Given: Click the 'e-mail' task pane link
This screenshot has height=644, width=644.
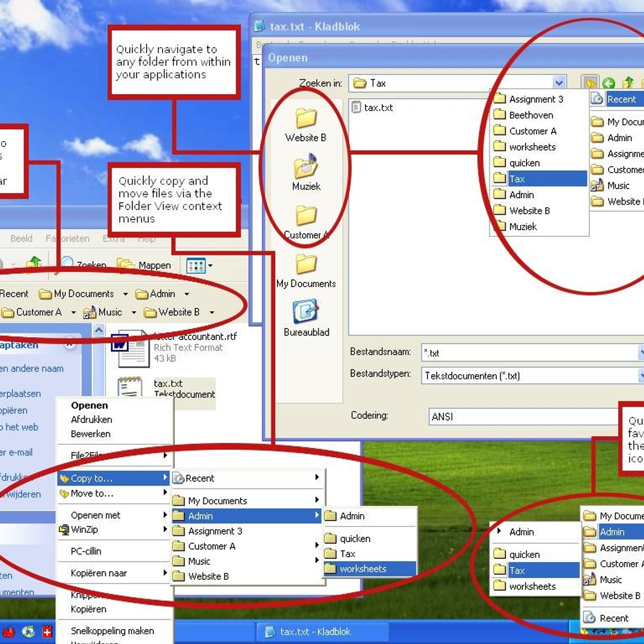Looking at the screenshot, I should [17, 452].
